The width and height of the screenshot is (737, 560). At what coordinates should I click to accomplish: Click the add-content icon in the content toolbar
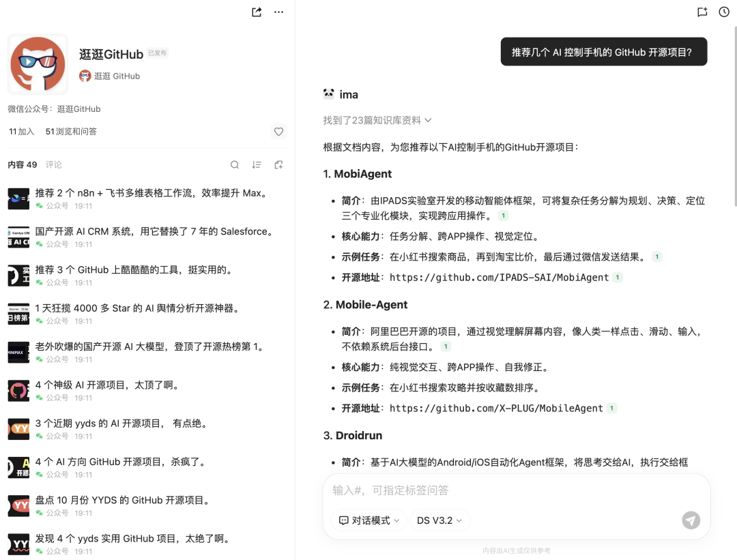(x=278, y=164)
